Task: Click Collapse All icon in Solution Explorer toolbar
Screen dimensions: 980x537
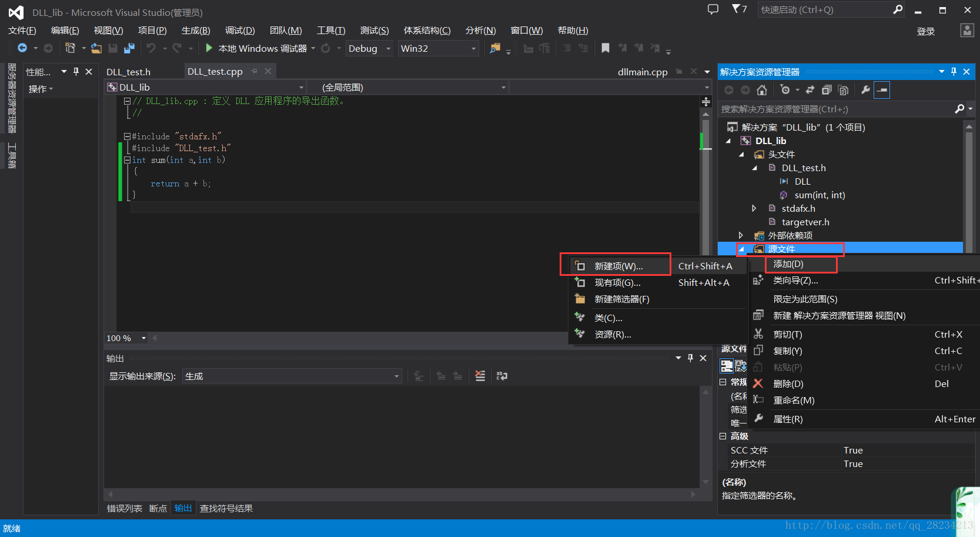Action: [827, 90]
